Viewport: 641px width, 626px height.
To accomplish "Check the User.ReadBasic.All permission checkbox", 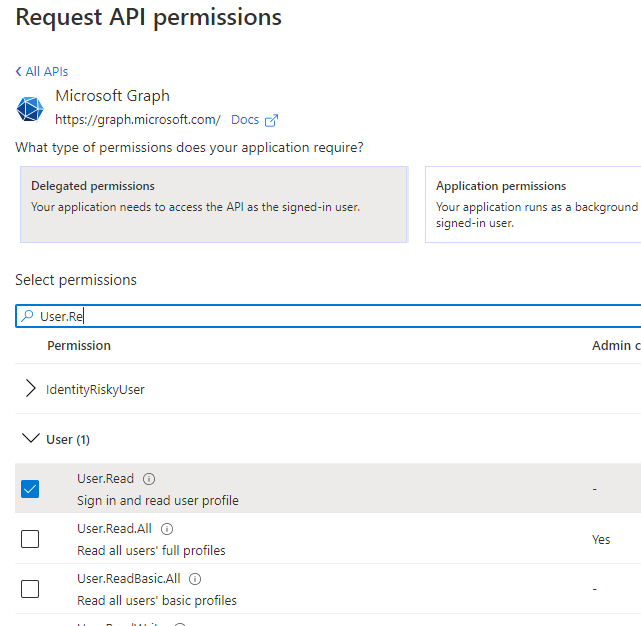I will coord(30,589).
